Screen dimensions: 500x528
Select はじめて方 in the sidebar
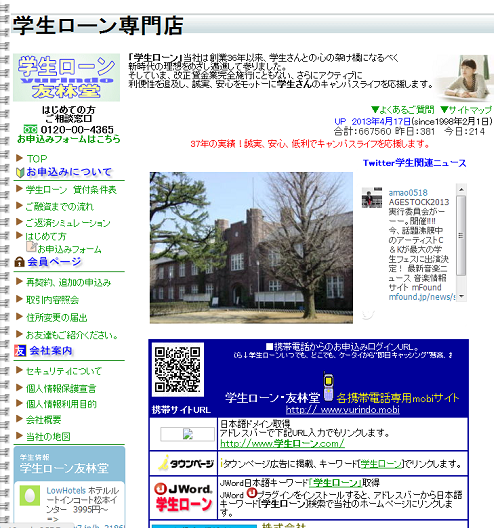point(46,236)
